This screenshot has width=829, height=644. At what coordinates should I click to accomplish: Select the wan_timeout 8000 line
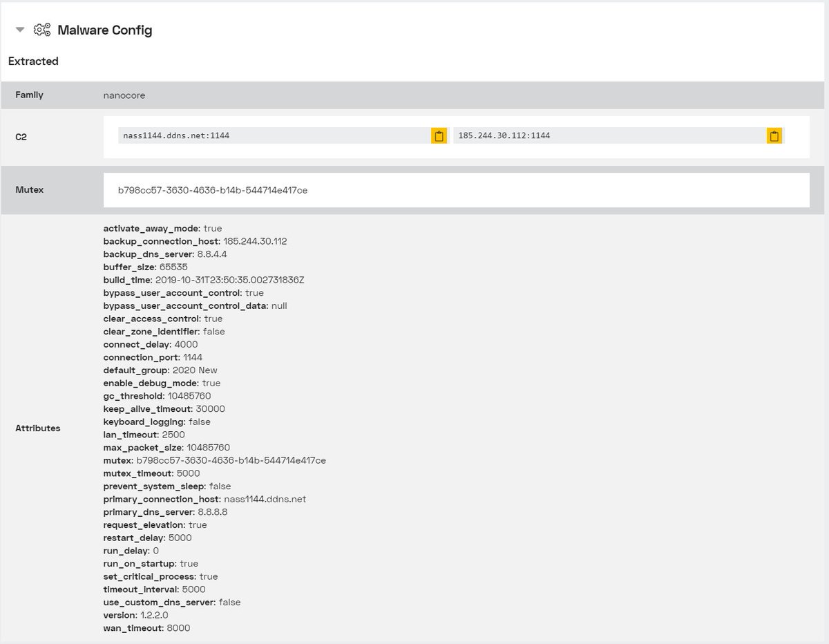coord(147,628)
